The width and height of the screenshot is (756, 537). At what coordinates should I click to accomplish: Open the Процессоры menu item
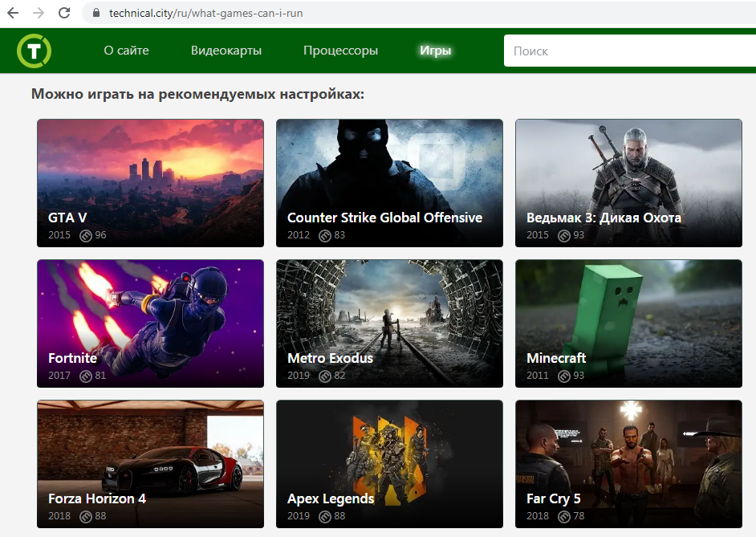coord(340,51)
